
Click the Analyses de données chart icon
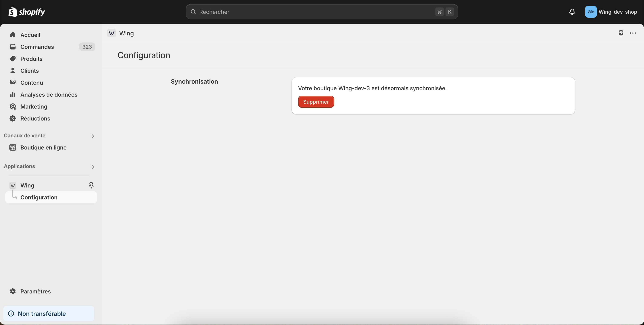click(13, 95)
